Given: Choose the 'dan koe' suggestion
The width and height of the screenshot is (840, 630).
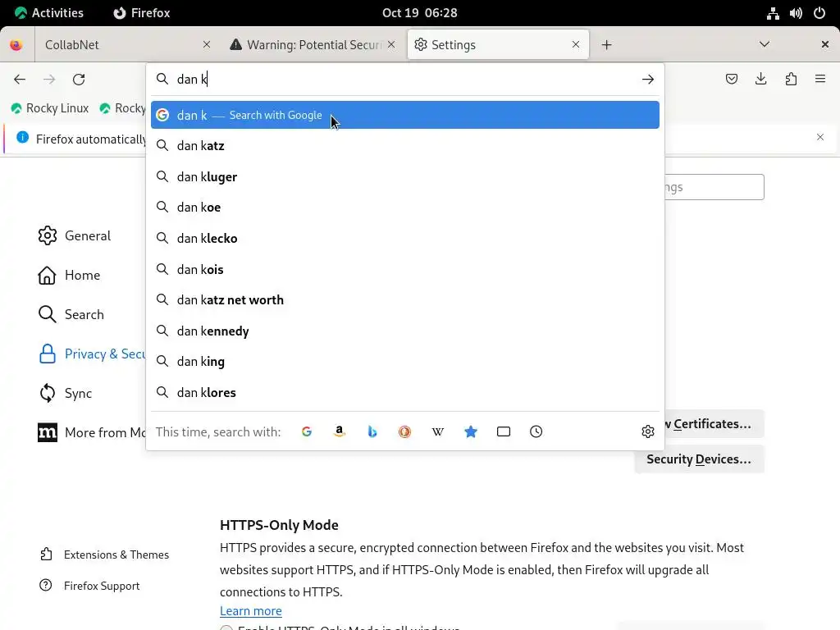Looking at the screenshot, I should pyautogui.click(x=405, y=208).
